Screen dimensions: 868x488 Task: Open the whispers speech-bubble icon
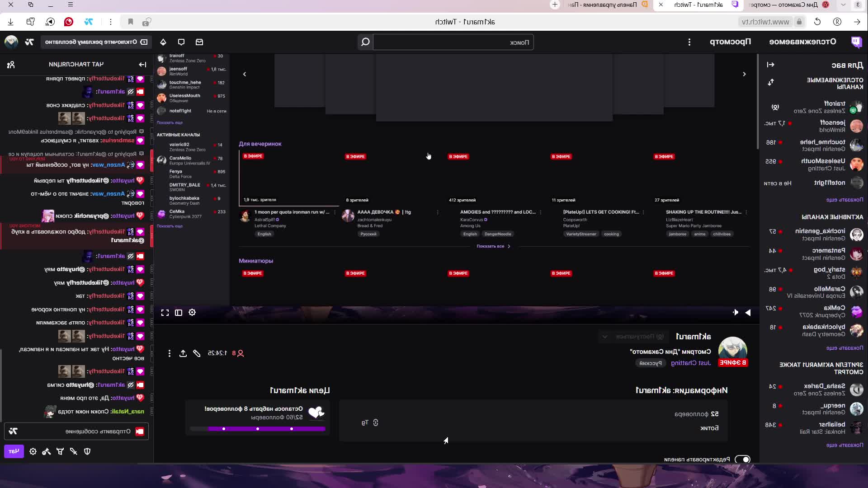pos(181,42)
